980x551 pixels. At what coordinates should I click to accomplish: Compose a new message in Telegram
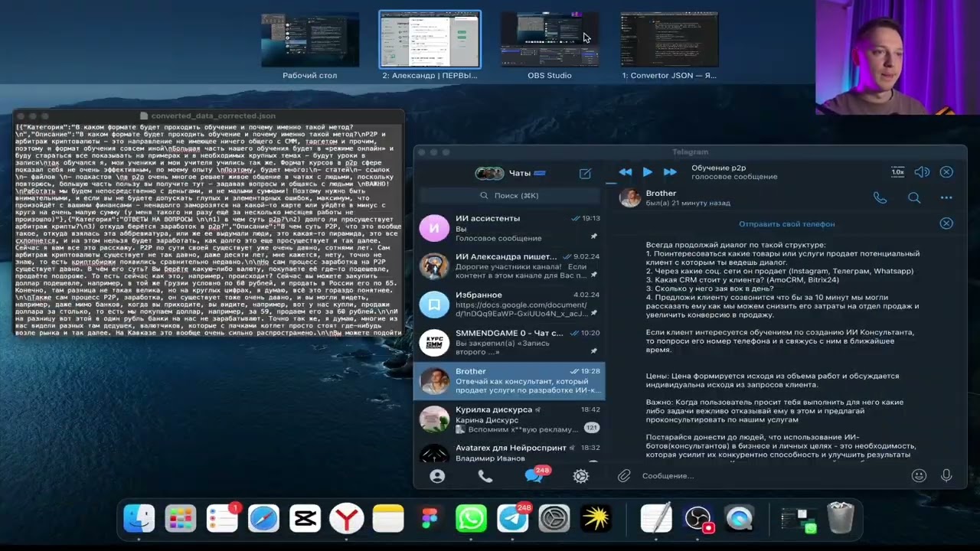click(x=585, y=174)
